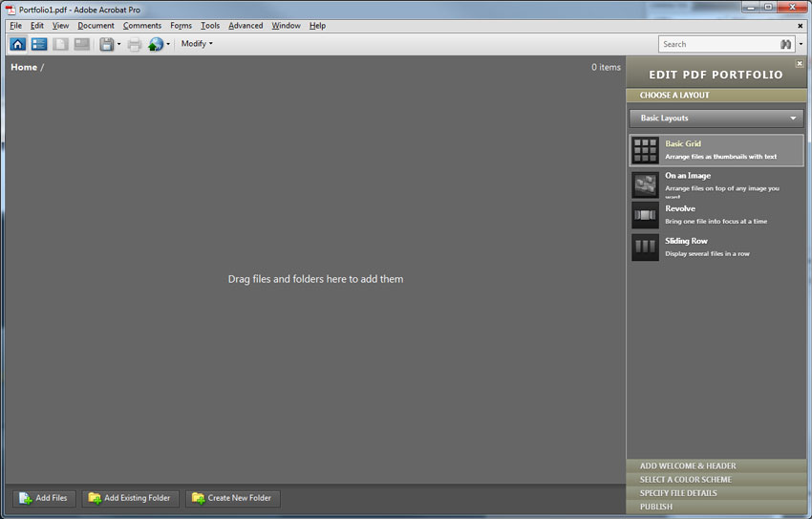
Task: Select the Basic Grid layout thumbnail
Action: tap(645, 150)
